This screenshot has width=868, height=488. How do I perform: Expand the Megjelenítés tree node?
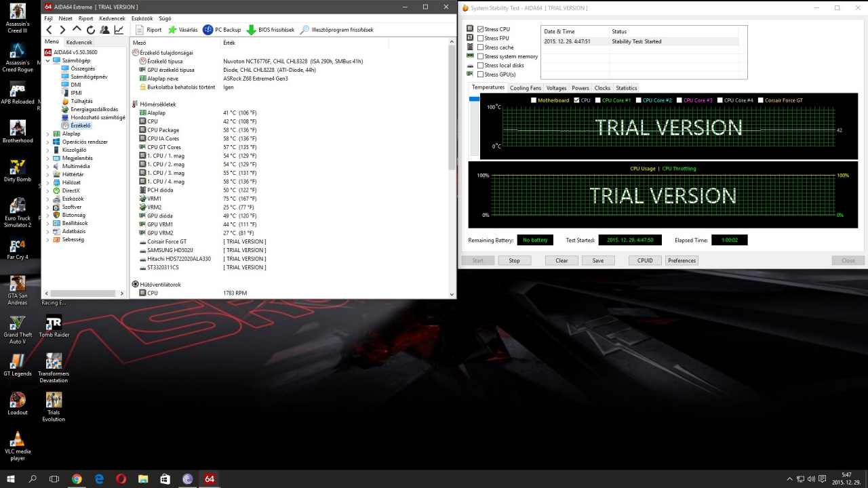[47, 158]
